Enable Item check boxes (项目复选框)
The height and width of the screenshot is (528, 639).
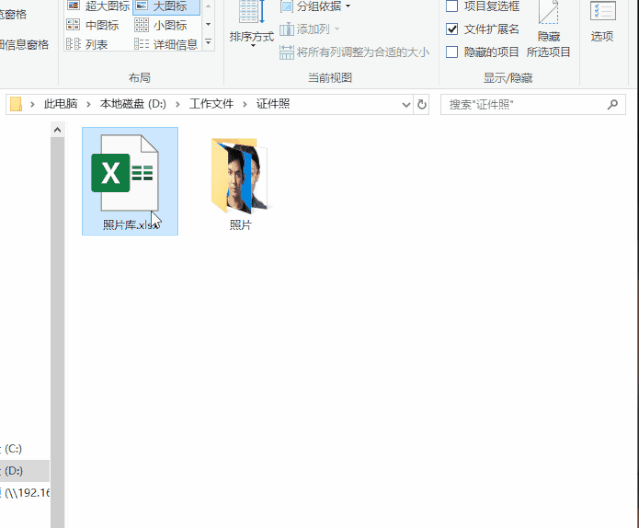click(452, 6)
